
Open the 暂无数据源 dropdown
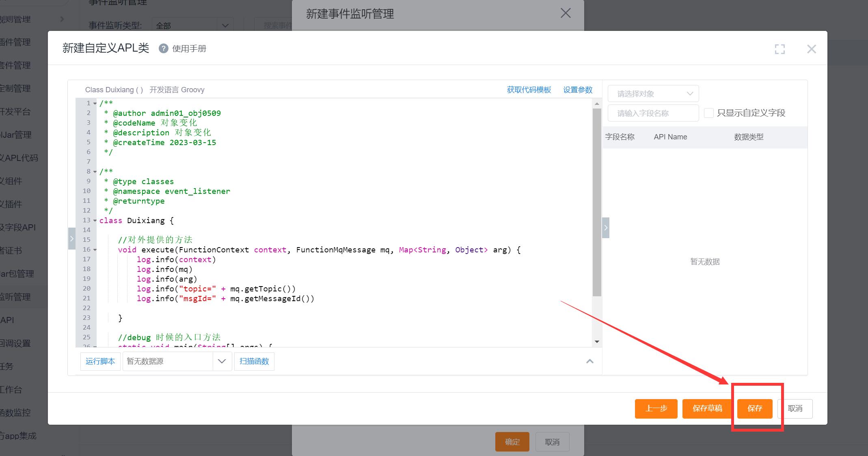(177, 361)
